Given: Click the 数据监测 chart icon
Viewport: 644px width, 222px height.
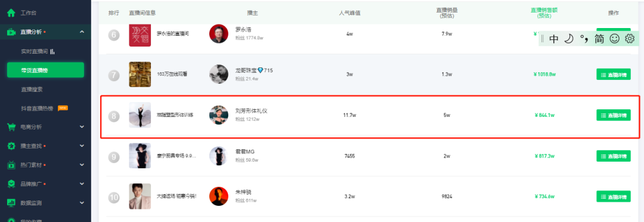Looking at the screenshot, I should [11, 203].
